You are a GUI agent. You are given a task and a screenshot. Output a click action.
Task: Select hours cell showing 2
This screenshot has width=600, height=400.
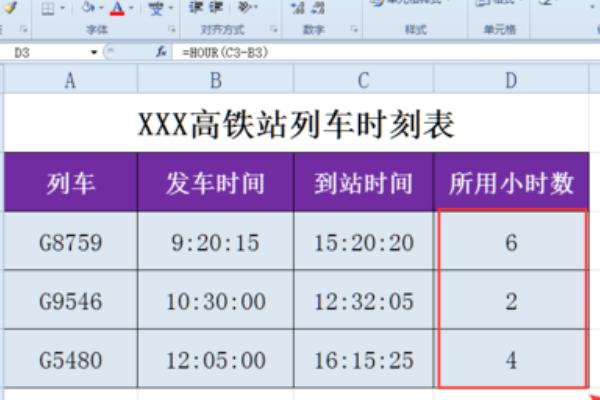click(511, 300)
